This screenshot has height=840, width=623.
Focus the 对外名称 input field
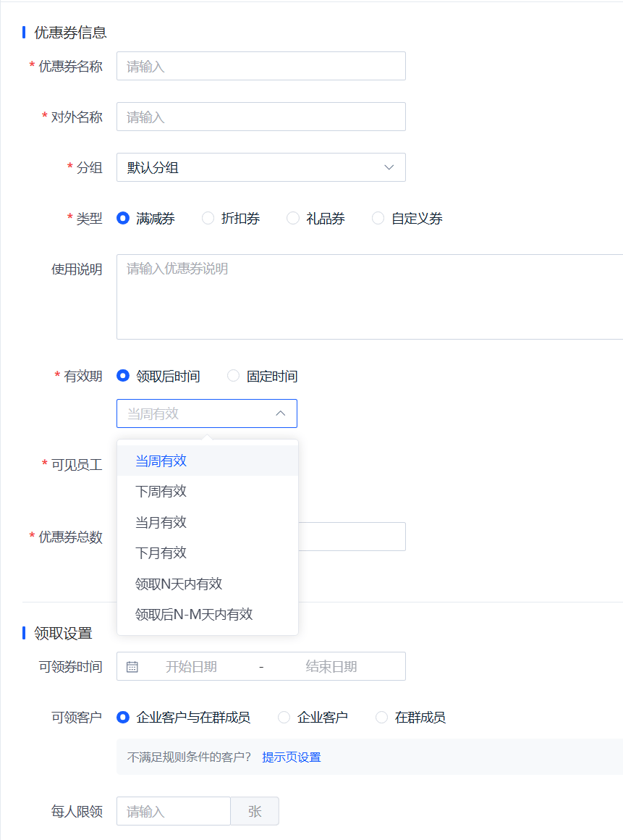tap(260, 117)
